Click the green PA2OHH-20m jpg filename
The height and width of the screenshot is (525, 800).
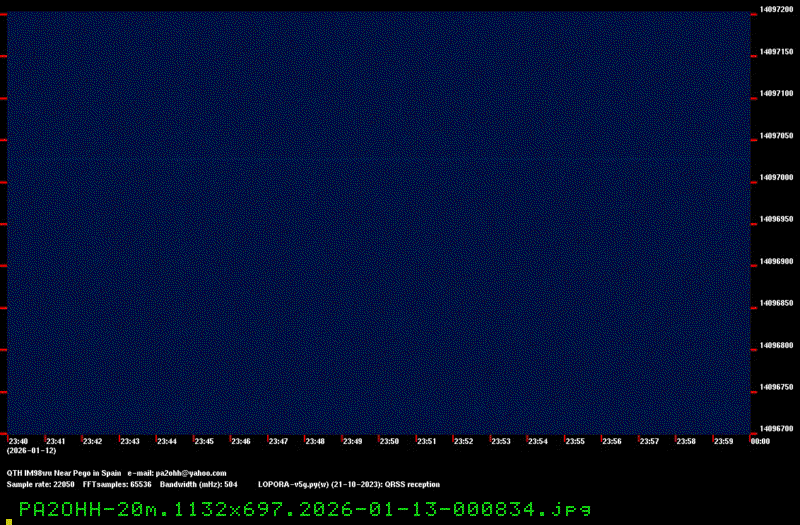[305, 509]
